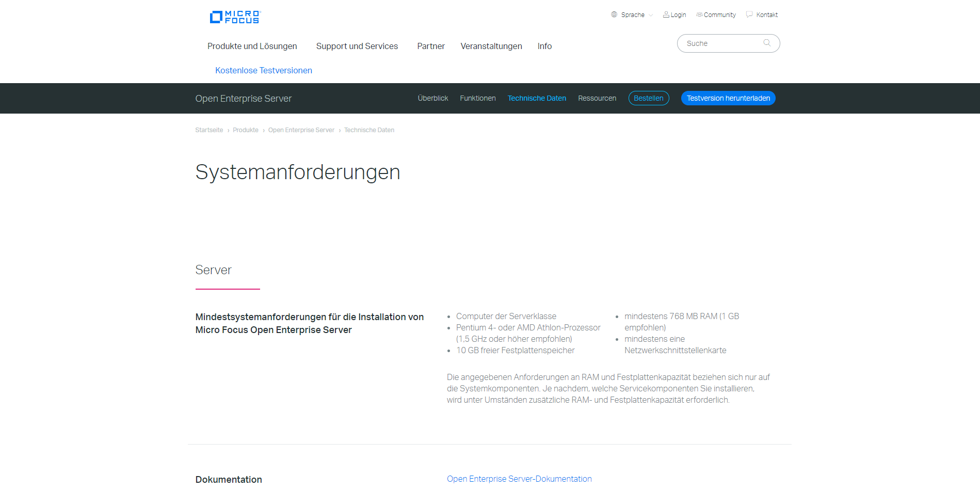
Task: Switch to the Ressourcen tab
Action: pos(597,98)
